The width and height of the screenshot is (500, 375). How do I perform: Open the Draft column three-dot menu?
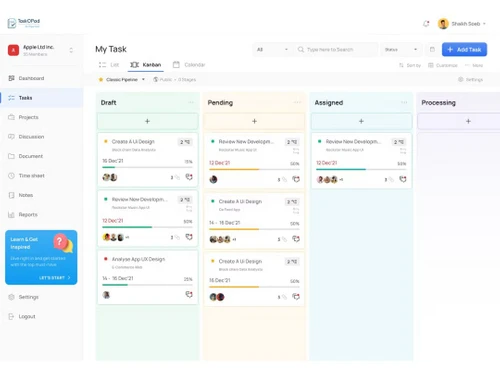(191, 102)
